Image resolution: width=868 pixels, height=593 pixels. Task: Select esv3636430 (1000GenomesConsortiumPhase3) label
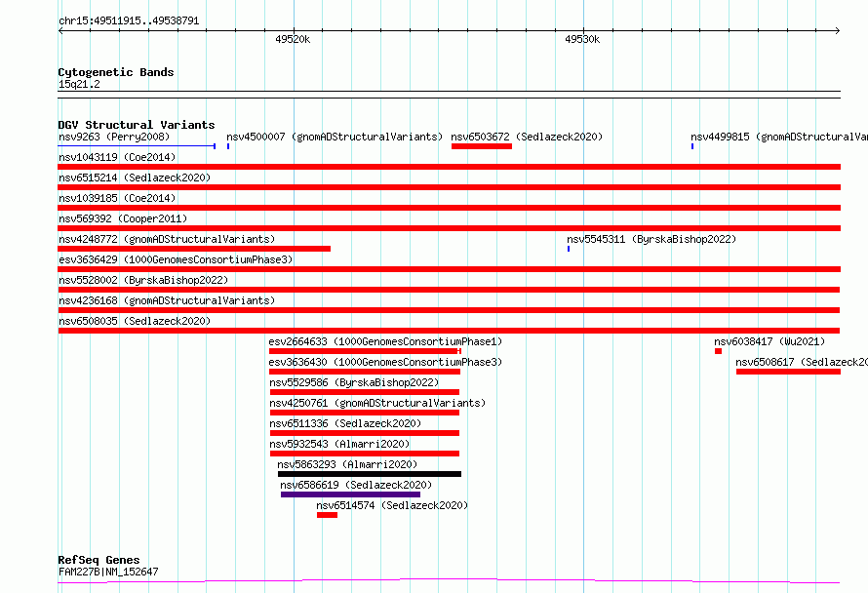click(385, 362)
